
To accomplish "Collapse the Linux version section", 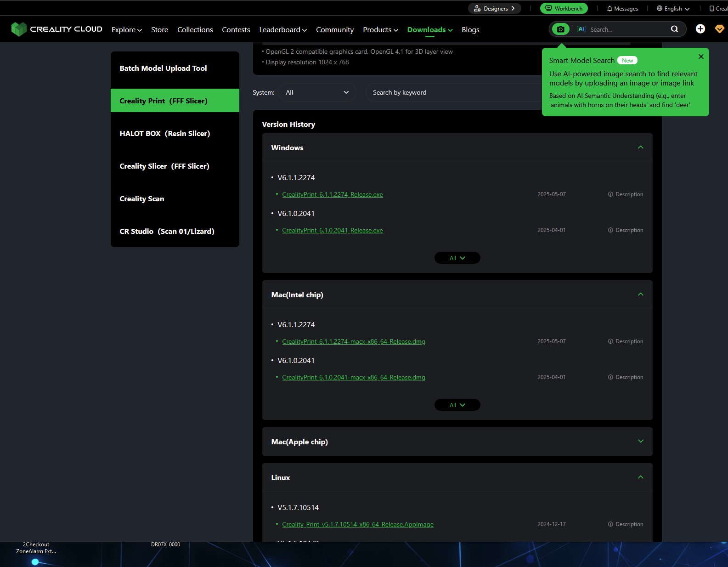I will 641,477.
